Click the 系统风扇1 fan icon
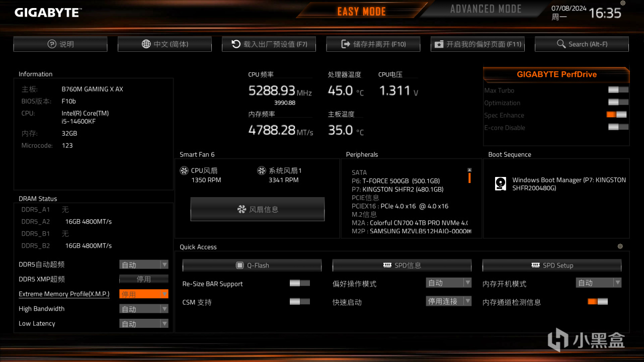Screen dimensions: 644x362 pos(262,171)
